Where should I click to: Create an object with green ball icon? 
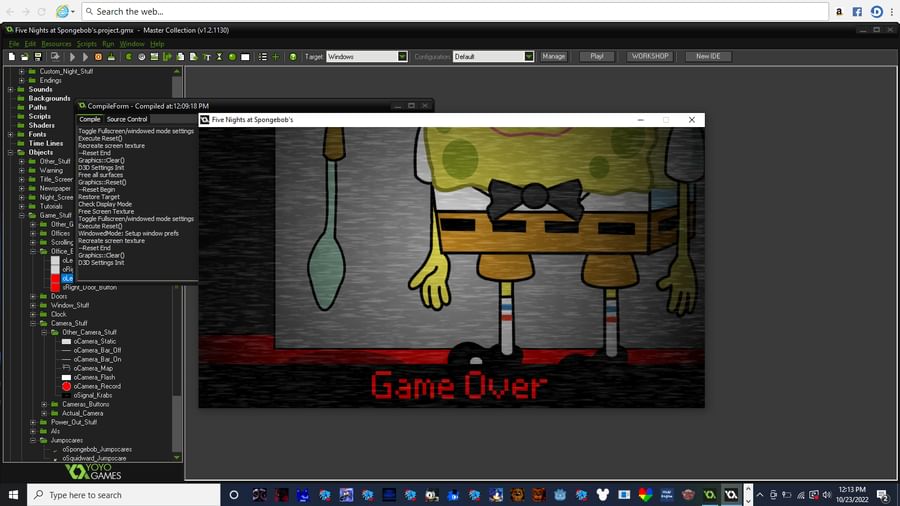232,57
